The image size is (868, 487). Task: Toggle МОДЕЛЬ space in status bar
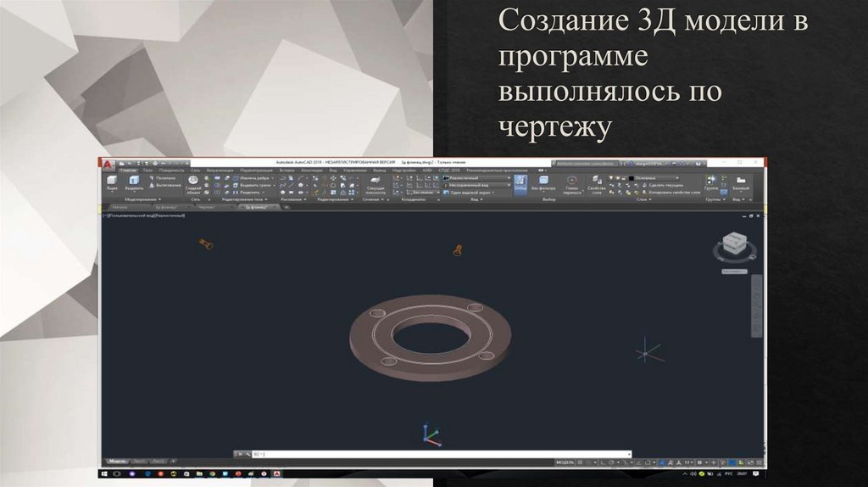(x=565, y=462)
